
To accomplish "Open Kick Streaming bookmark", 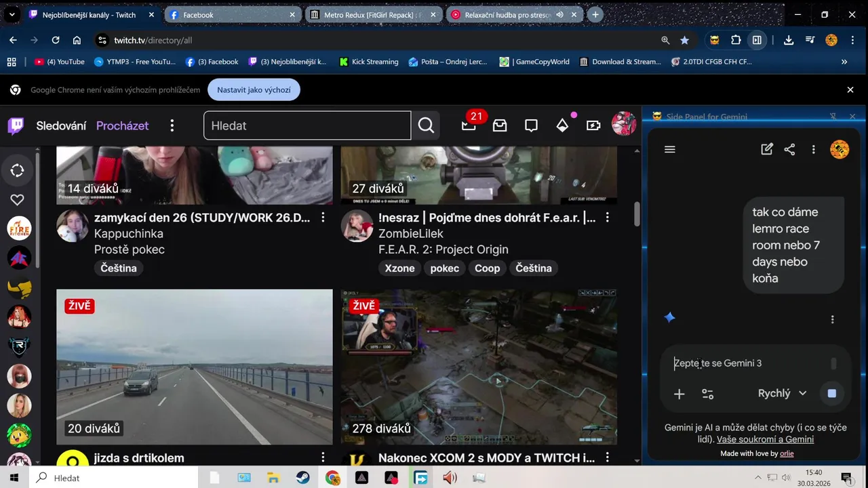I will pyautogui.click(x=368, y=62).
